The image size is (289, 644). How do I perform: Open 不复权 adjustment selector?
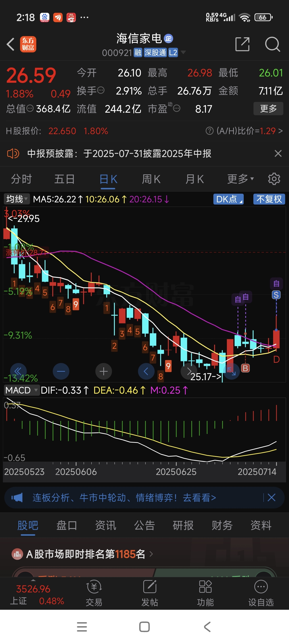tap(269, 199)
